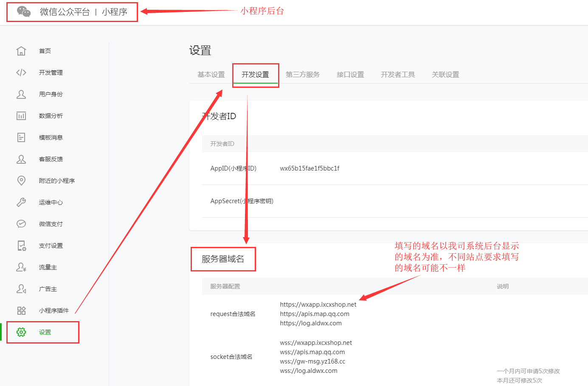Click the checkmark bubble icon beside 微信支付
588x386 pixels.
pos(21,224)
